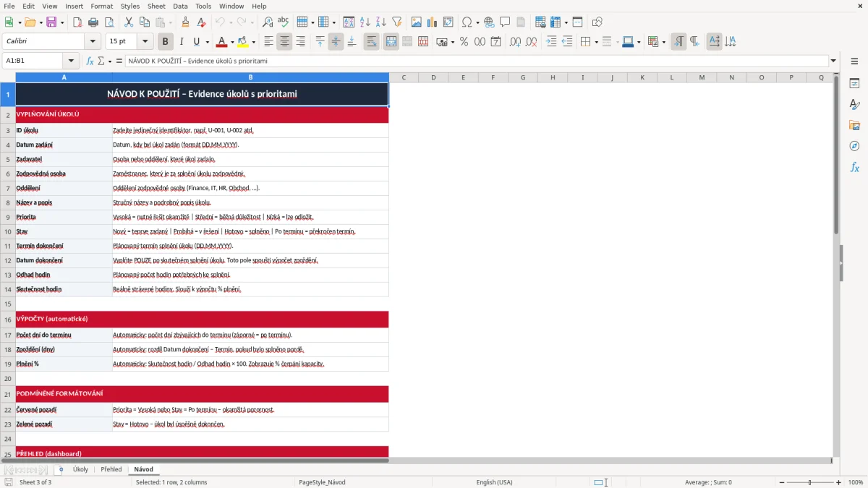The image size is (868, 488).
Task: Click the AutoFilter funnel icon
Action: (397, 22)
